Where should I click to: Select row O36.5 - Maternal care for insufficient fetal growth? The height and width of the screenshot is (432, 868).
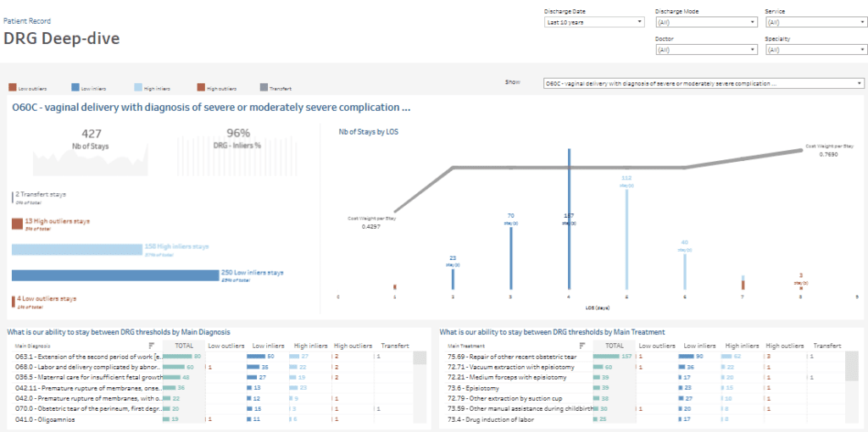coord(88,378)
